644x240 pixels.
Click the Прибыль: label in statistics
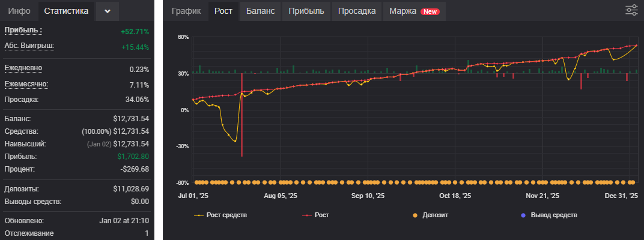(x=23, y=31)
